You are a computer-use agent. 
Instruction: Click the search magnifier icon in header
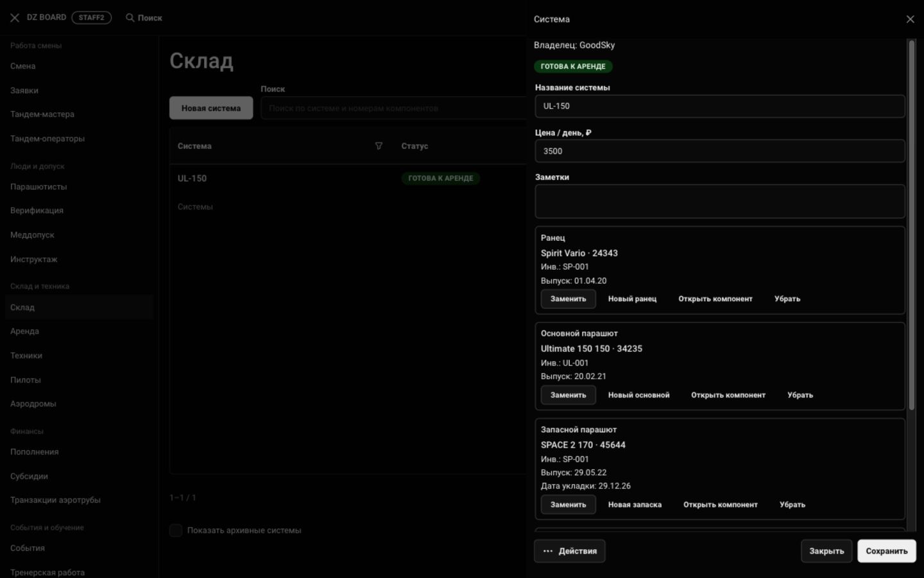tap(130, 18)
